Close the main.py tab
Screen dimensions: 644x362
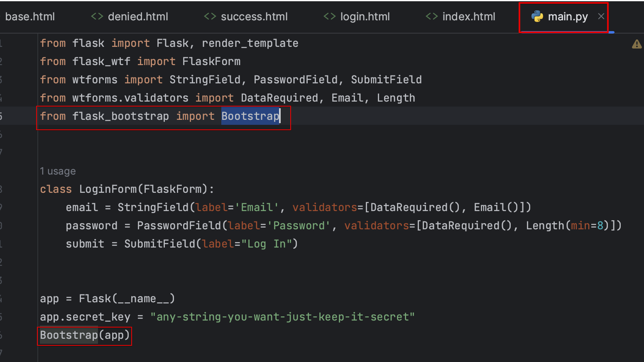[x=601, y=16]
